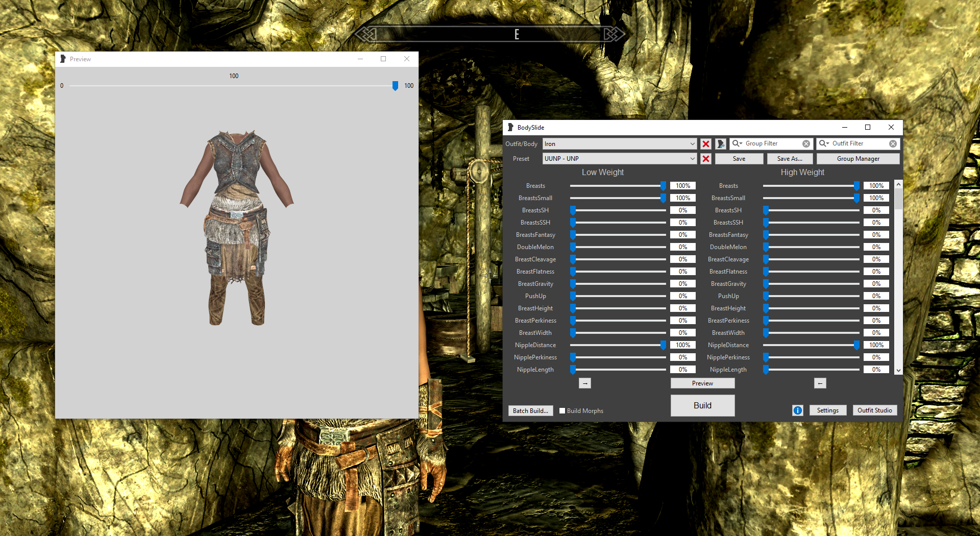Open current outfit in Outfit Studio icon

pyautogui.click(x=721, y=144)
